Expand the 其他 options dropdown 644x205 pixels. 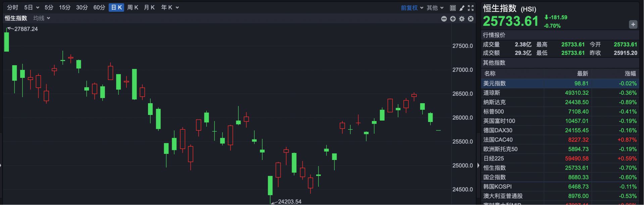click(x=435, y=8)
